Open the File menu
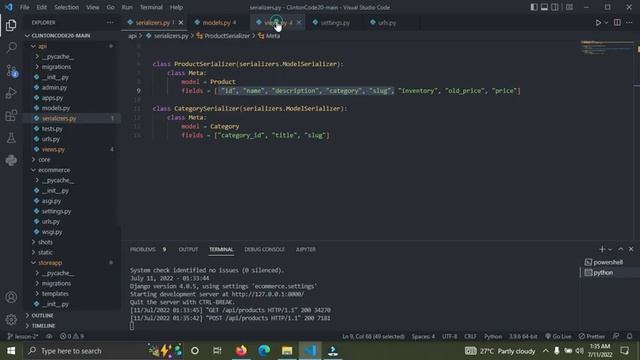The image size is (640, 360). point(24,7)
